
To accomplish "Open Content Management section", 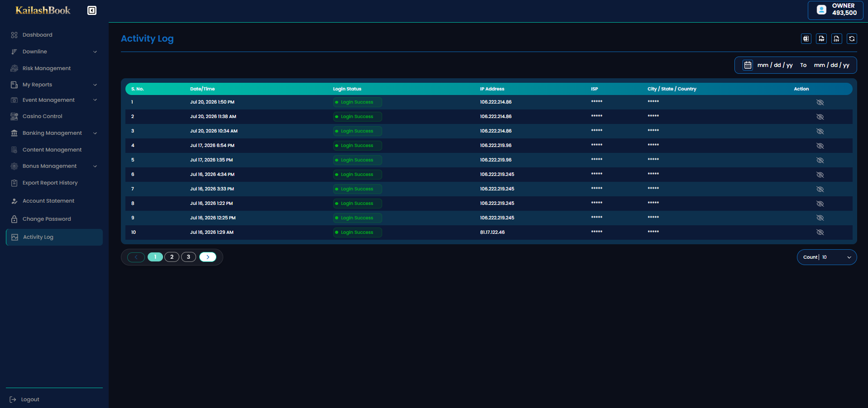I will pos(52,150).
